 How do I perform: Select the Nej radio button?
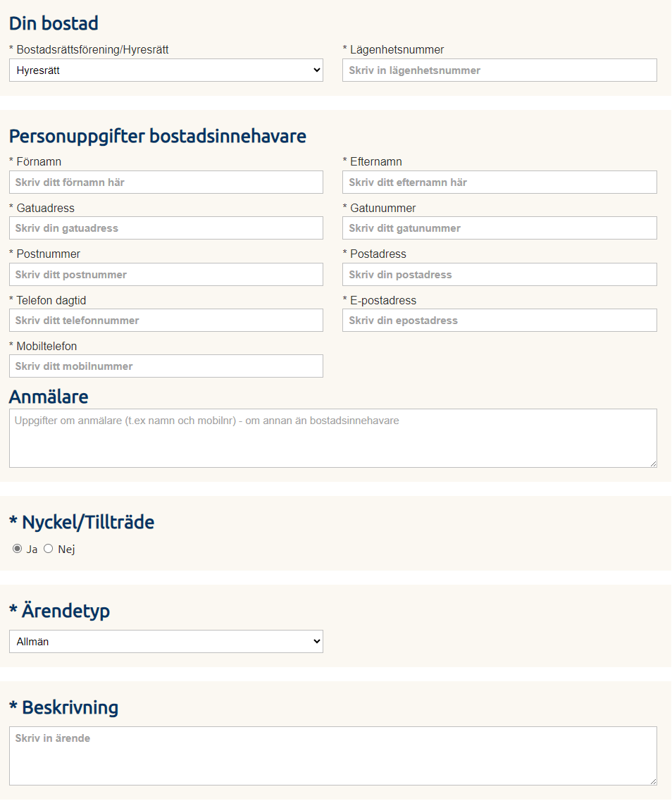(x=49, y=549)
